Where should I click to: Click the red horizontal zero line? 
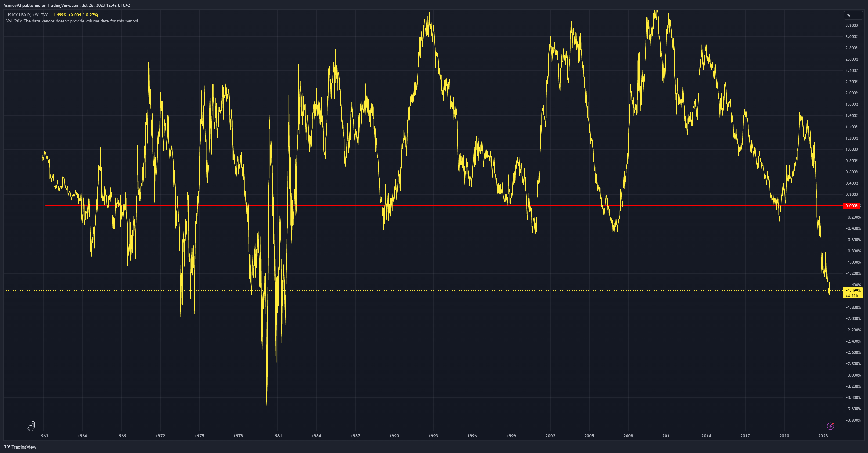click(438, 206)
